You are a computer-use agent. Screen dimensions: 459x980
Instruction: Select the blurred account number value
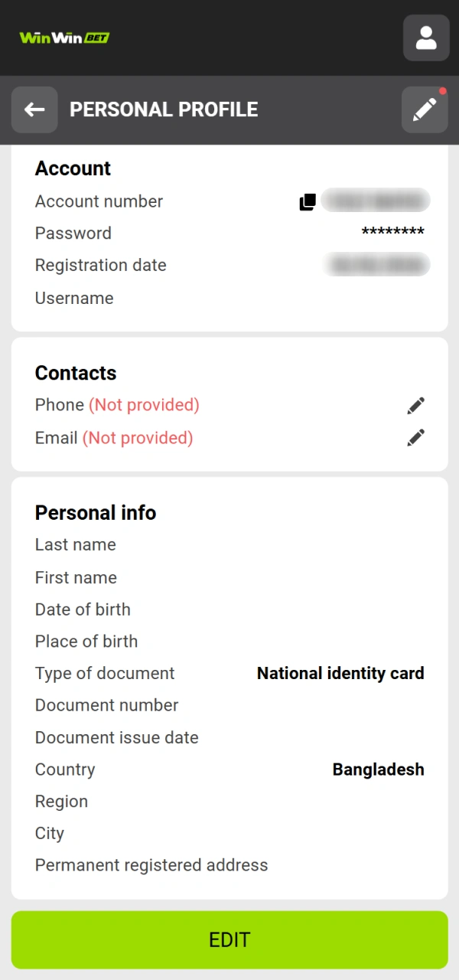point(376,201)
